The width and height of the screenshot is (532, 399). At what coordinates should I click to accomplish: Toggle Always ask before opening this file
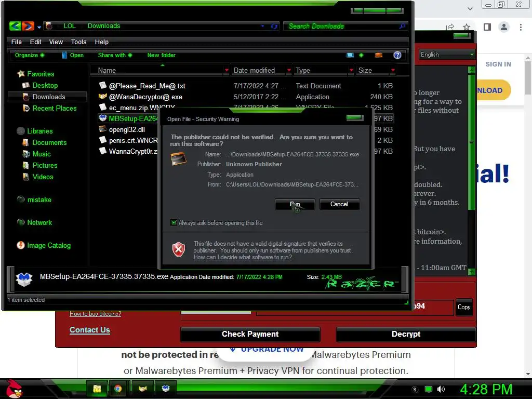[x=174, y=222]
